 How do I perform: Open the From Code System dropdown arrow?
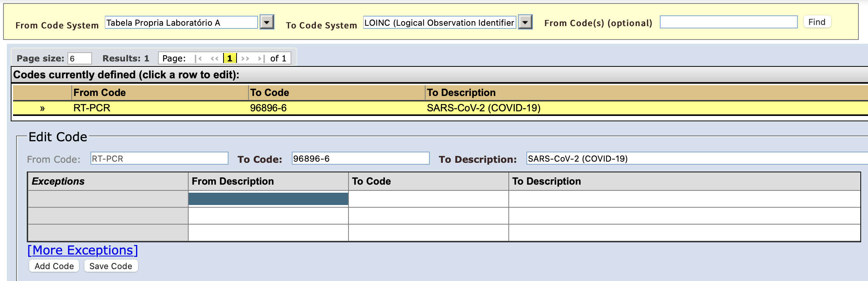(x=267, y=22)
